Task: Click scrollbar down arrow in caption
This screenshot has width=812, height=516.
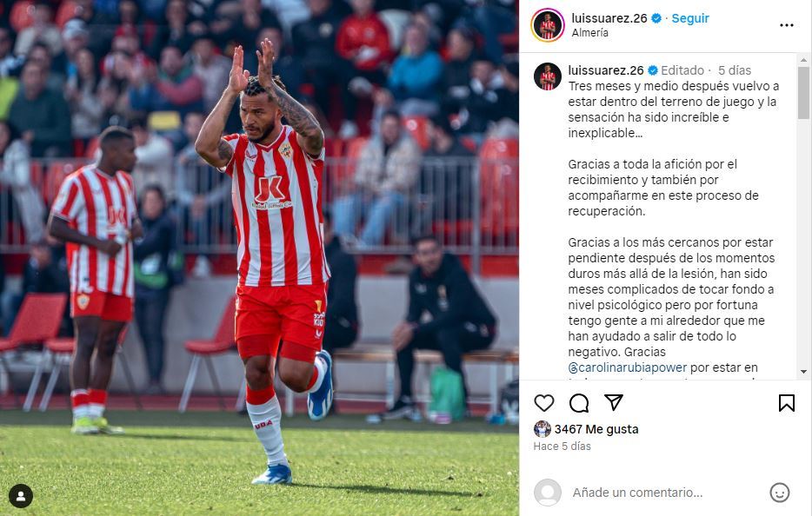Action: point(803,372)
